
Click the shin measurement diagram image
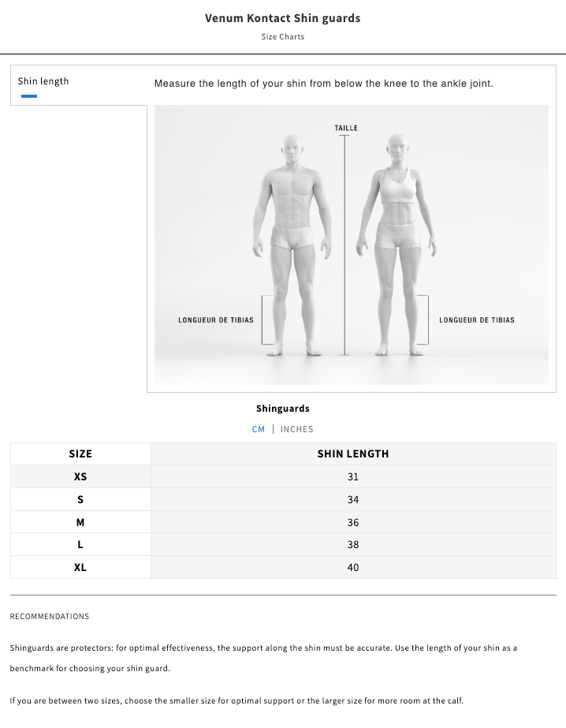[x=352, y=245]
